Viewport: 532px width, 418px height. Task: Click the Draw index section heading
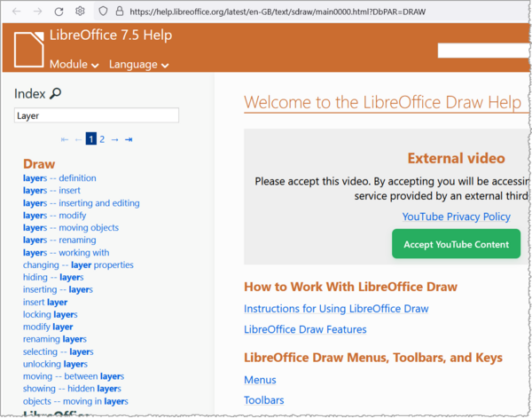coord(39,164)
